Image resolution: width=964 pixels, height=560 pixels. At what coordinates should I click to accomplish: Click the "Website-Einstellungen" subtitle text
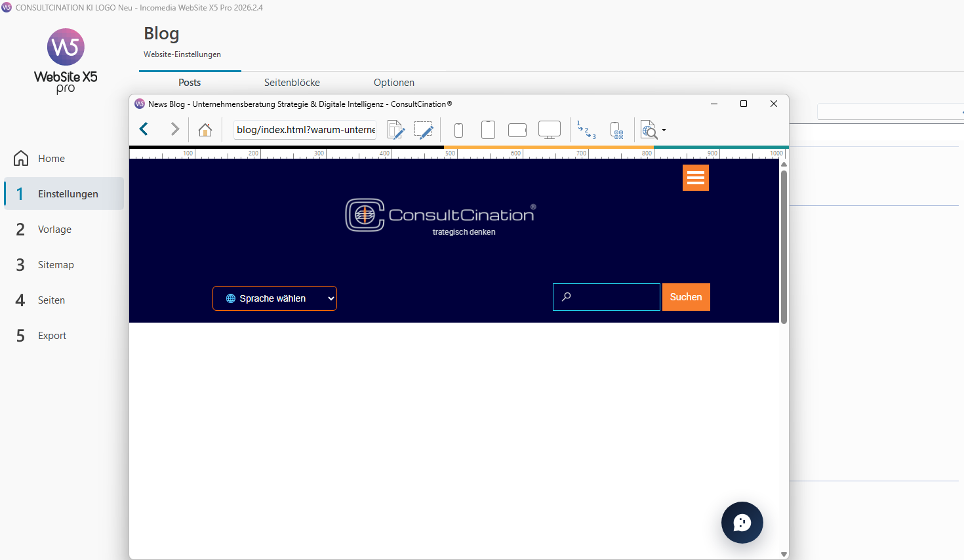(182, 54)
